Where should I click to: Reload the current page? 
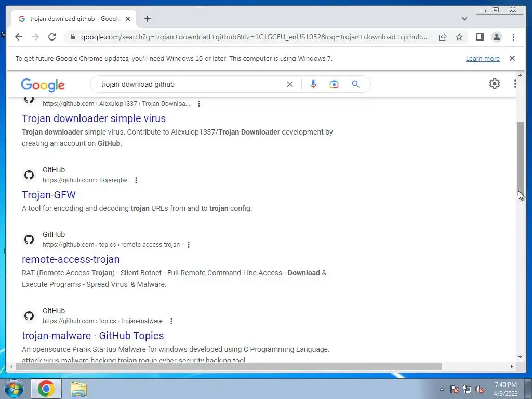(x=52, y=37)
